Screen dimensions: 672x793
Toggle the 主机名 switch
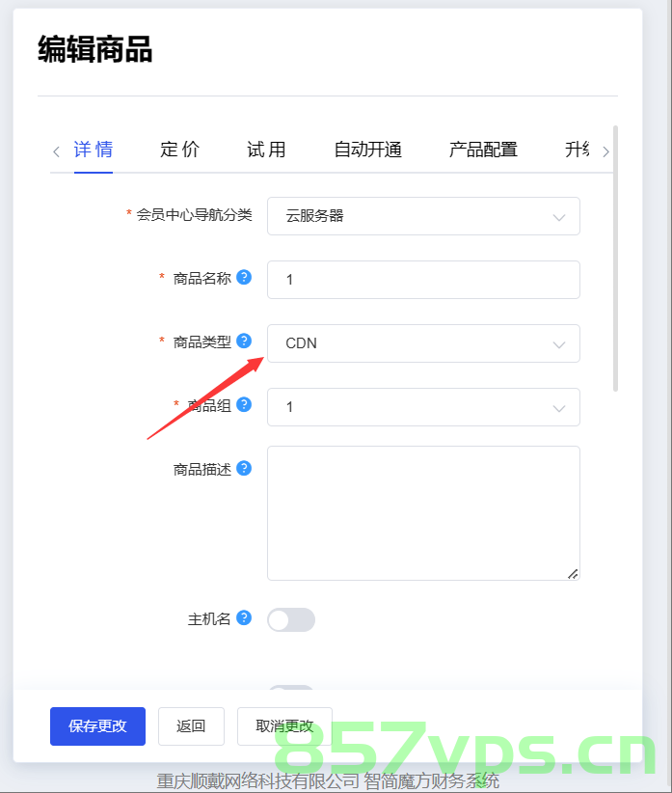[291, 620]
